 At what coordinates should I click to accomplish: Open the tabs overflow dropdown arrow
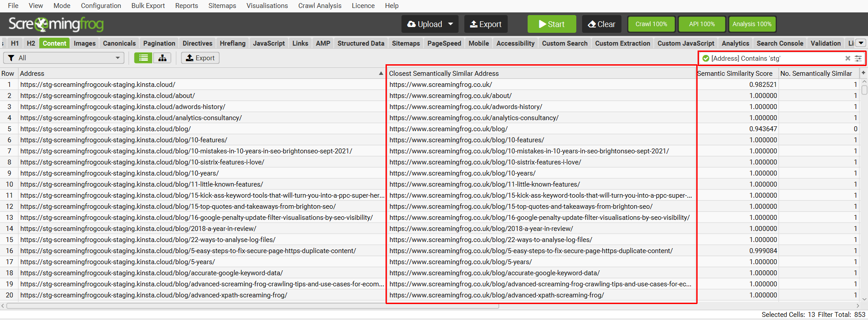[x=861, y=43]
